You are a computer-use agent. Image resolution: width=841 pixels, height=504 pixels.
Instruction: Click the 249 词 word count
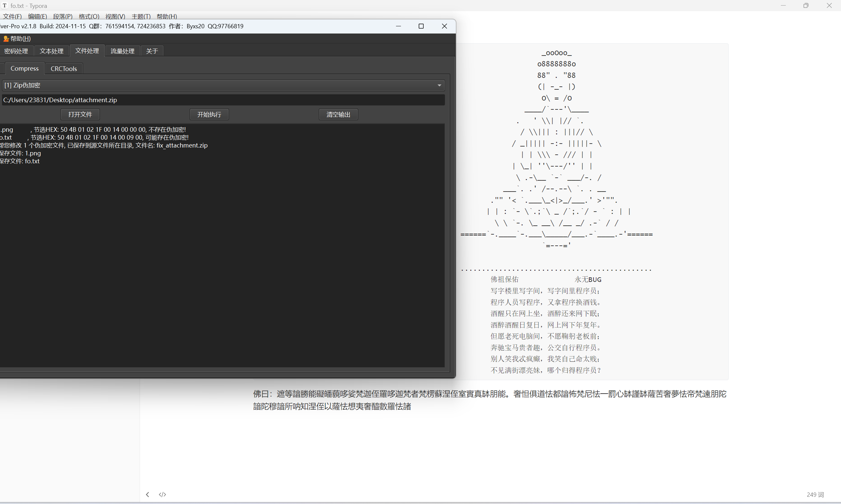click(815, 495)
